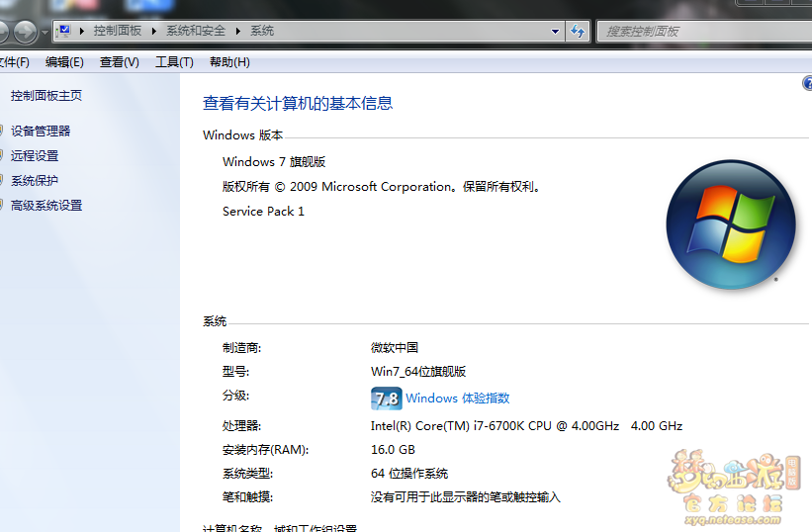This screenshot has height=532, width=812.
Task: Select 系统 in the breadcrumb path
Action: click(x=262, y=31)
